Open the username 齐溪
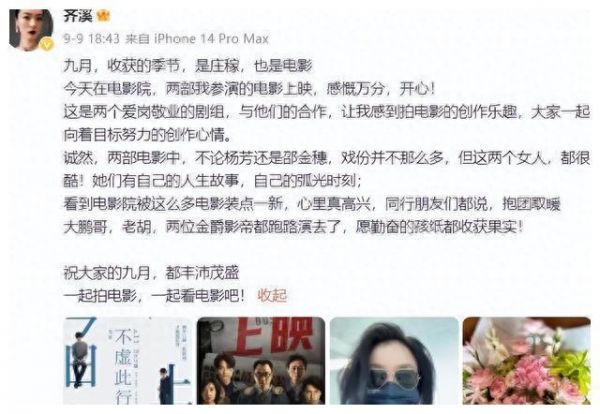This screenshot has width=600, height=414. [x=78, y=16]
